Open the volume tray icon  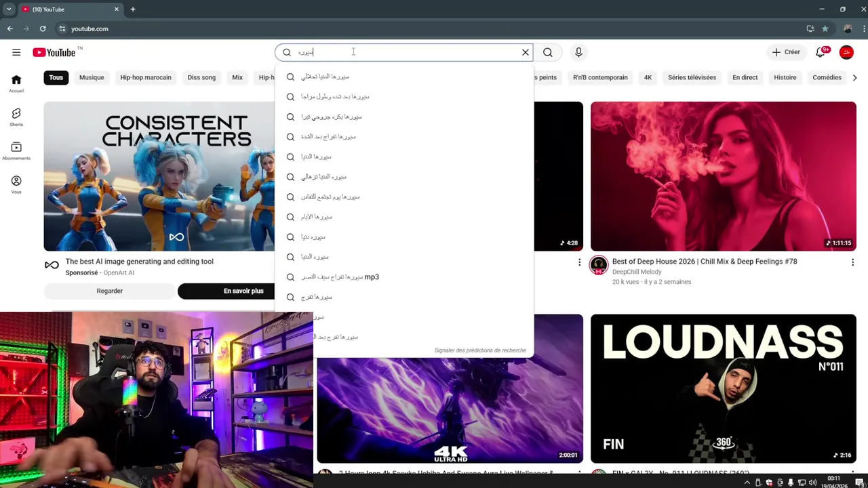812,483
